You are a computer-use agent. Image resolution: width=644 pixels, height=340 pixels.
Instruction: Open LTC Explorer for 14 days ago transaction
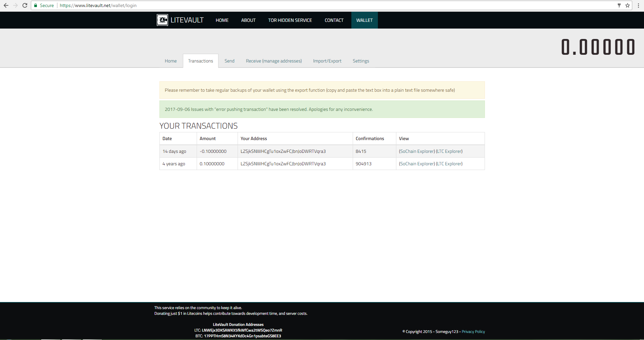449,152
